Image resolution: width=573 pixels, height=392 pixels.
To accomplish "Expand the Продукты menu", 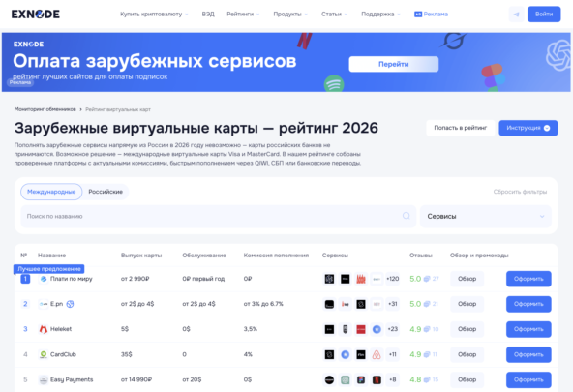I will tap(290, 15).
